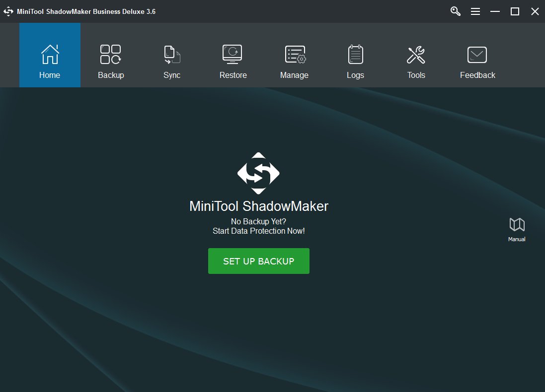The height and width of the screenshot is (392, 545).
Task: Open the Home tab
Action: coord(50,55)
